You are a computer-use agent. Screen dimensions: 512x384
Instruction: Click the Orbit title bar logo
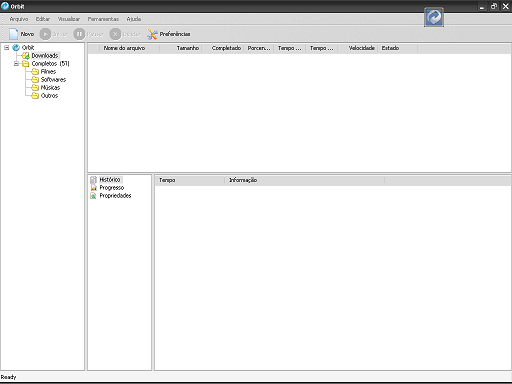pos(5,6)
